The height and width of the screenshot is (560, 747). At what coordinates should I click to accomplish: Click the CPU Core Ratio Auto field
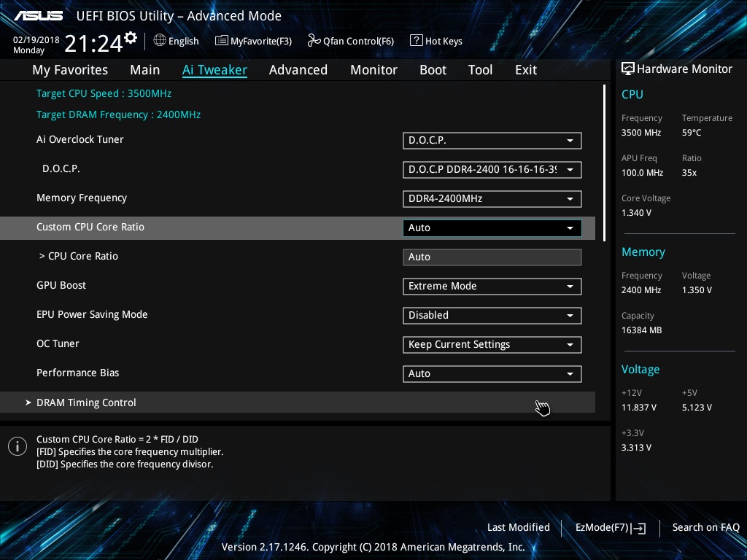click(x=492, y=257)
